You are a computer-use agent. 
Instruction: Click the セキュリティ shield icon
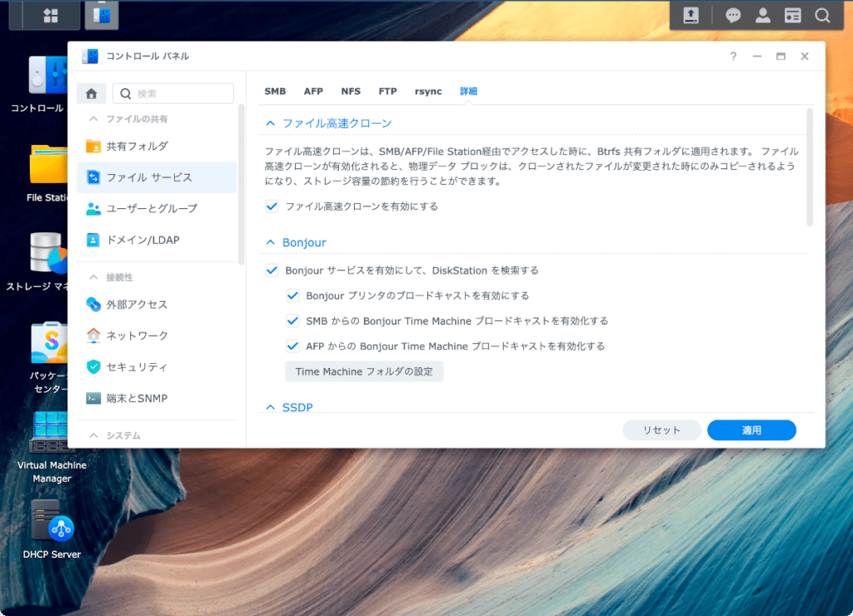click(x=93, y=367)
